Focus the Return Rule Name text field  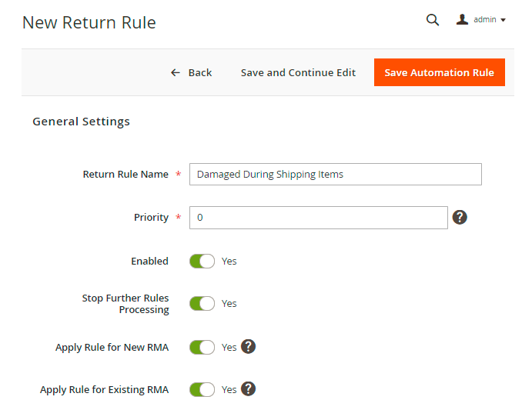pyautogui.click(x=335, y=174)
